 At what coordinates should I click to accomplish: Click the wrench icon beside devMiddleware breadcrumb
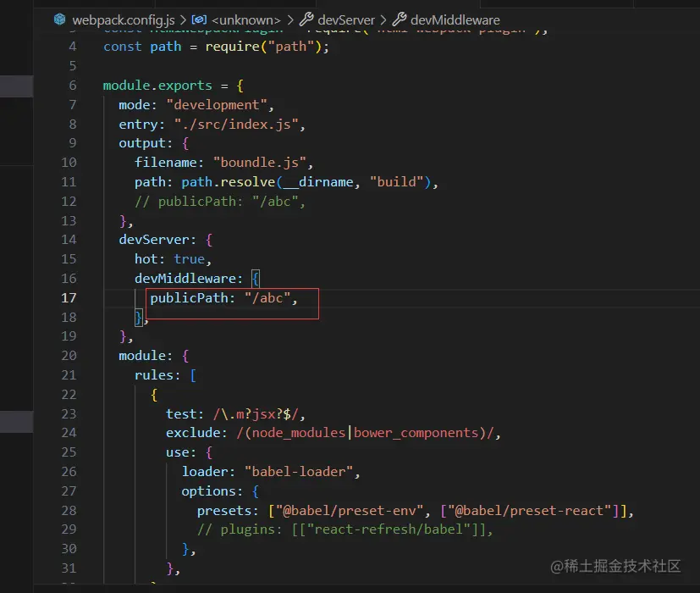pyautogui.click(x=400, y=19)
